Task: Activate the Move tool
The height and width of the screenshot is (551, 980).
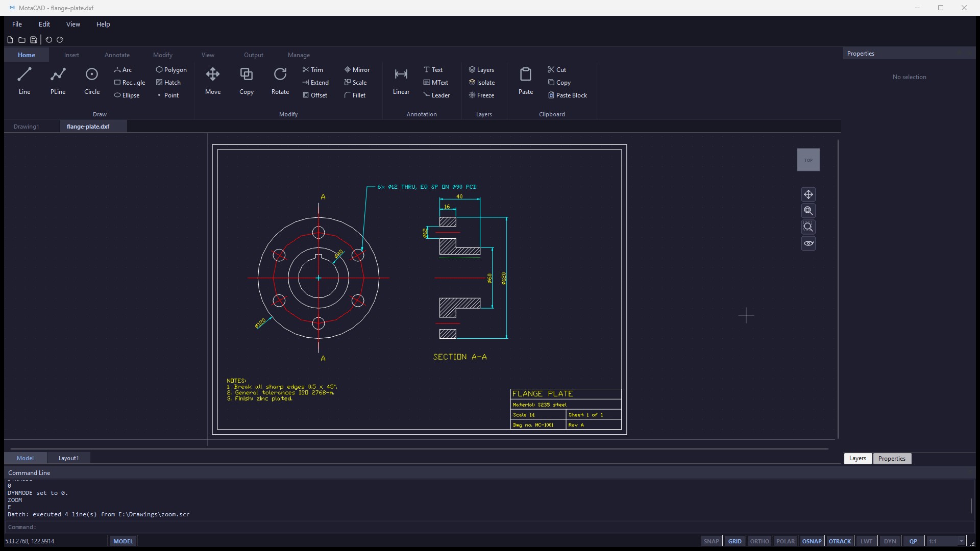Action: (x=213, y=81)
